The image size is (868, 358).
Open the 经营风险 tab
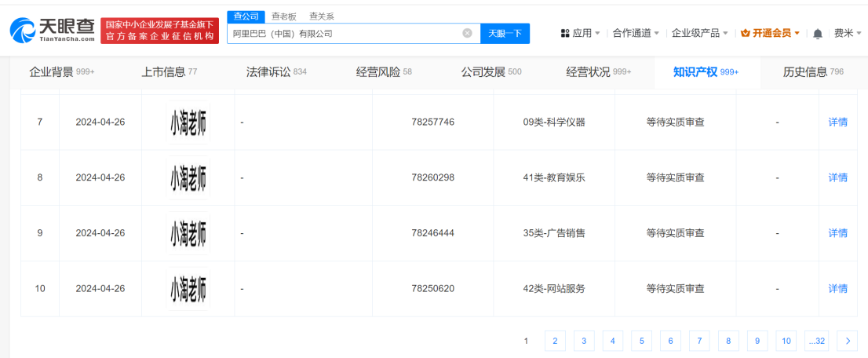click(384, 72)
